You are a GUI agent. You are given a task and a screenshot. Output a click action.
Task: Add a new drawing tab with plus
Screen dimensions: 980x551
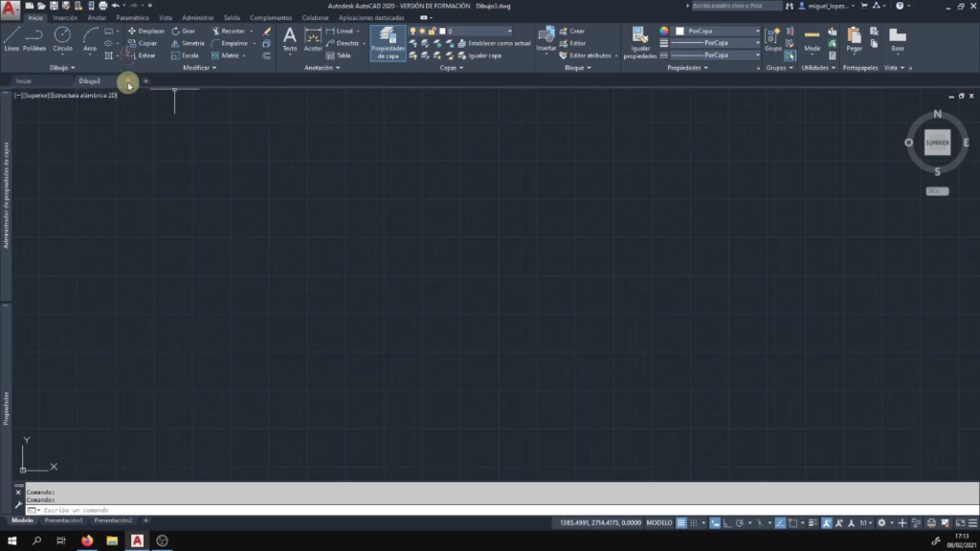click(145, 81)
